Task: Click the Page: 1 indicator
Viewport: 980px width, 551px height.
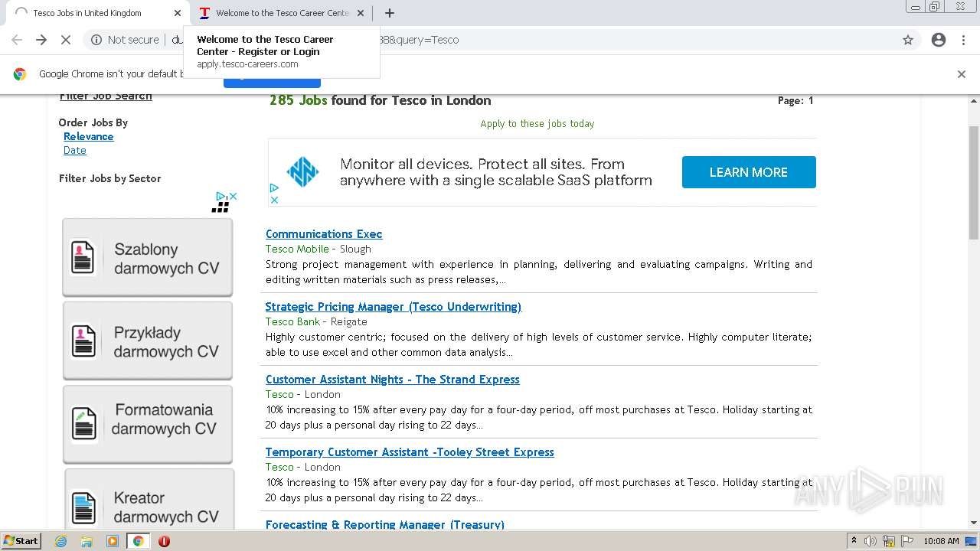Action: pos(795,100)
